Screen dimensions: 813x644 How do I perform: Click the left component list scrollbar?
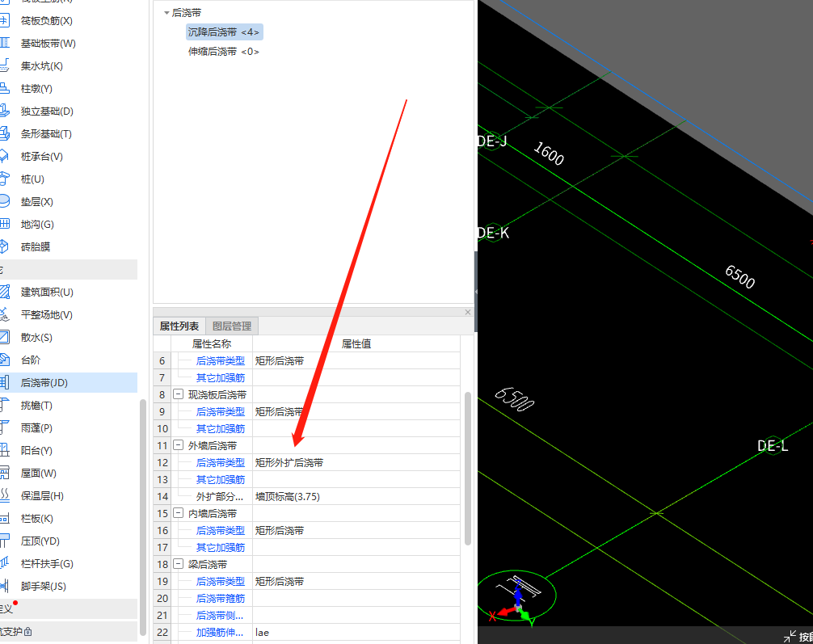tap(144, 517)
